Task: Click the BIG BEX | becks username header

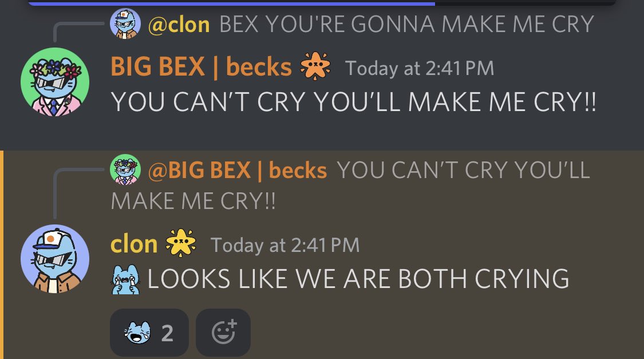Action: click(201, 67)
